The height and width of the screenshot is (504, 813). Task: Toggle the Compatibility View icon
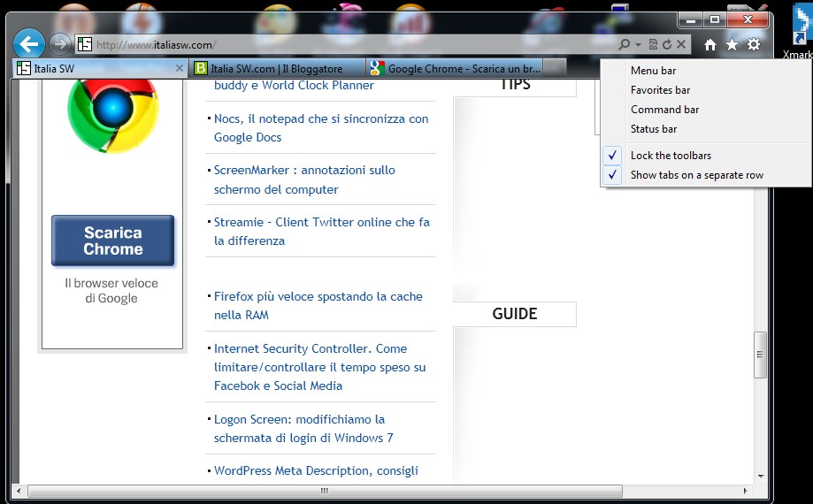[x=653, y=44]
